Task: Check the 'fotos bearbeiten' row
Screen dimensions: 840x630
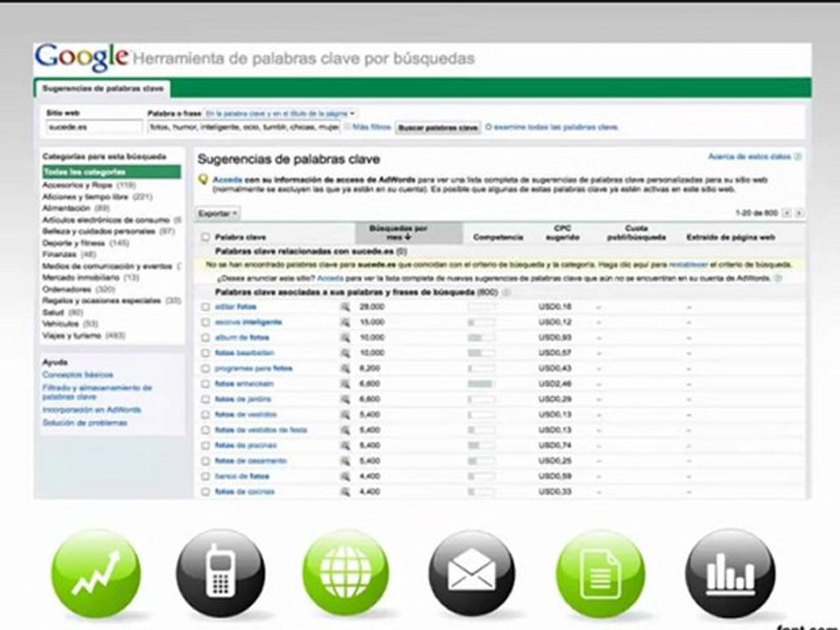Action: [205, 353]
